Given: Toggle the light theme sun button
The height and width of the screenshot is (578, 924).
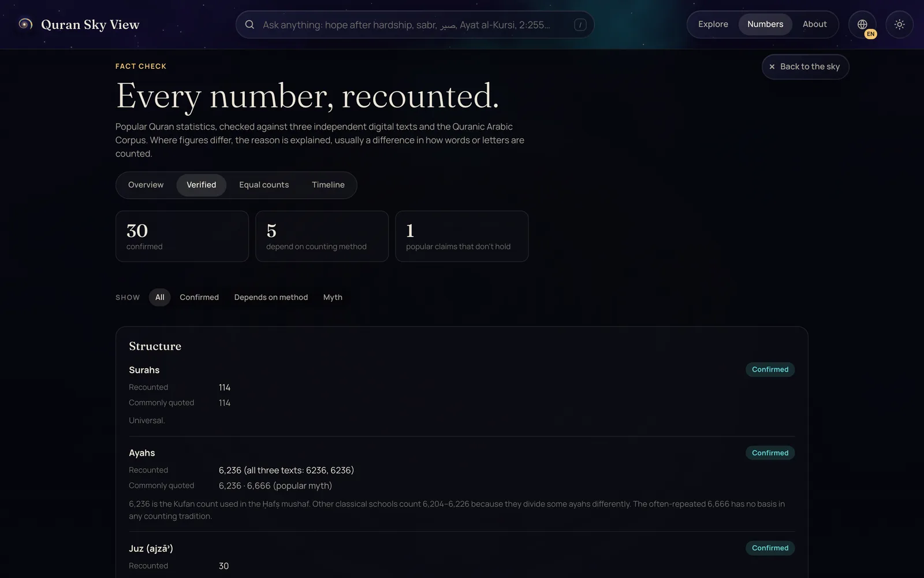Looking at the screenshot, I should coord(899,25).
